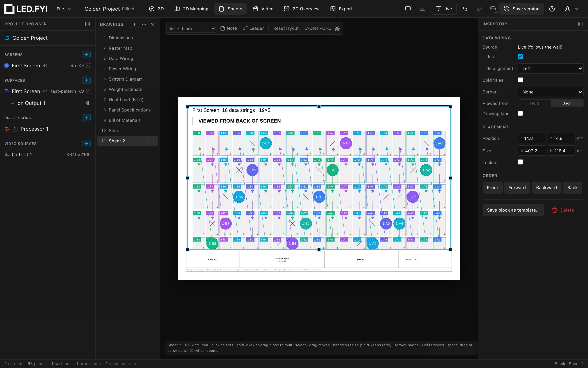Click the blue First Screen color swatch
Image resolution: width=588 pixels, height=368 pixels.
(7, 66)
